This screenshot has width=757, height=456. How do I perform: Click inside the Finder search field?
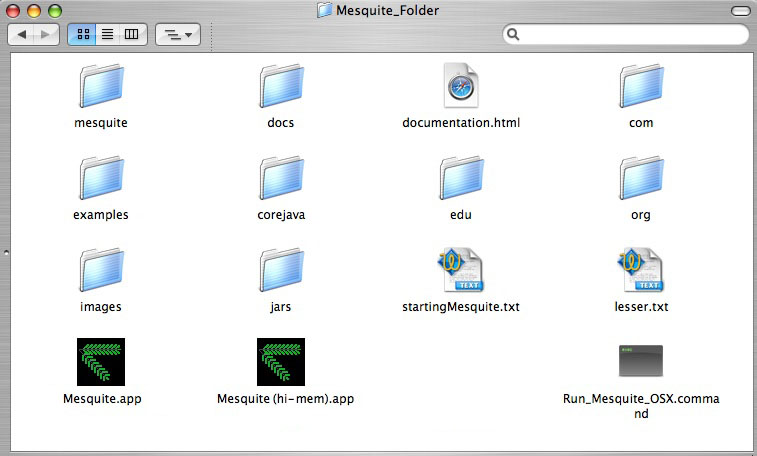630,34
